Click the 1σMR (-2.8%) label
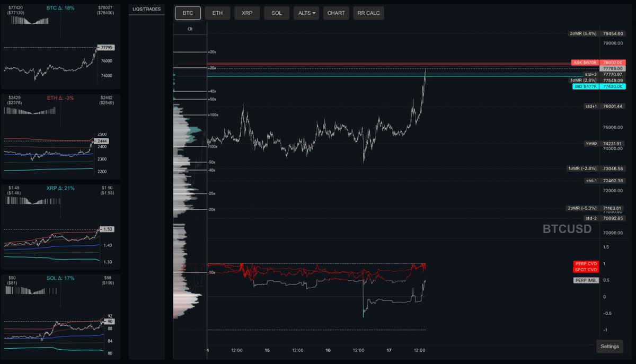 click(583, 168)
